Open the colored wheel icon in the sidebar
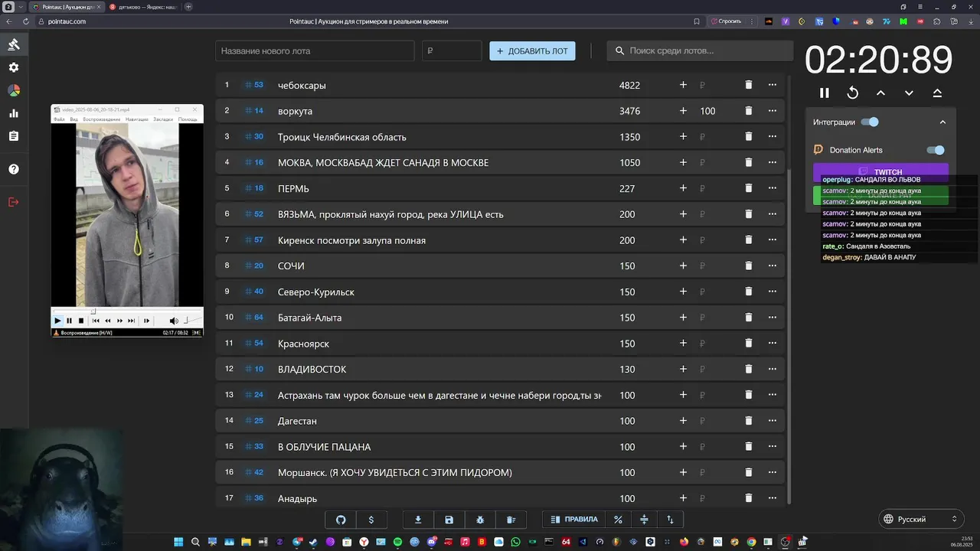This screenshot has height=551, width=980. click(14, 90)
